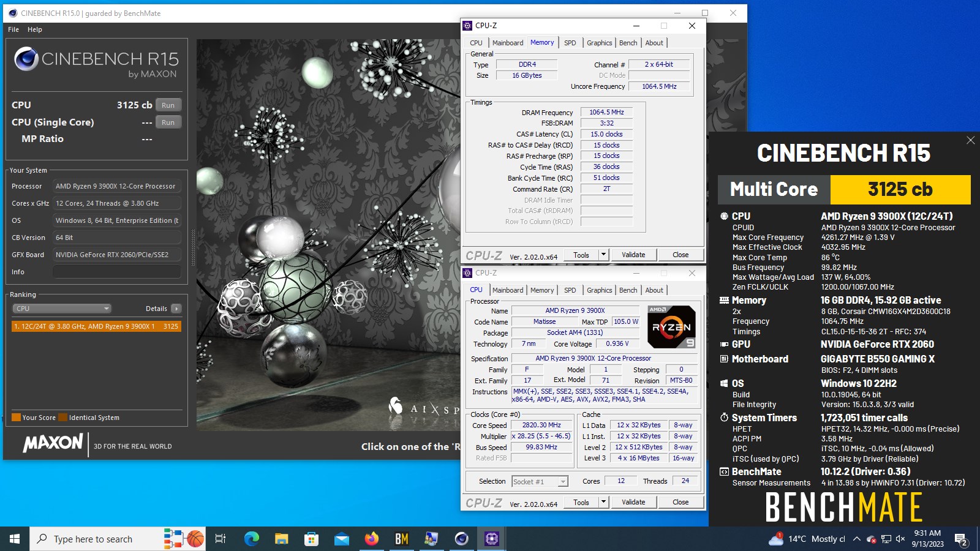Switch to Graphics tab in lower CPU-Z window

point(599,290)
